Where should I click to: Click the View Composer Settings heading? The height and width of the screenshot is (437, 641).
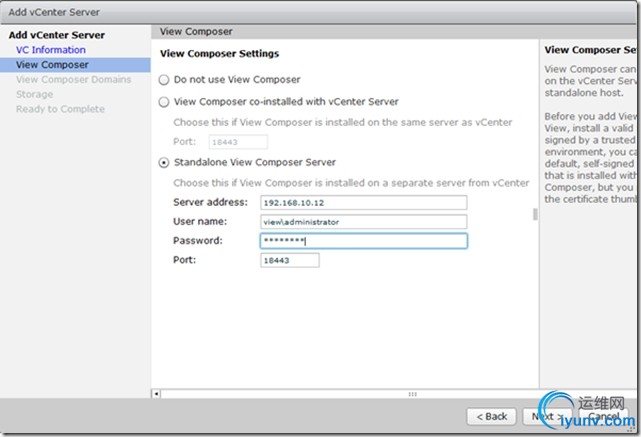220,54
